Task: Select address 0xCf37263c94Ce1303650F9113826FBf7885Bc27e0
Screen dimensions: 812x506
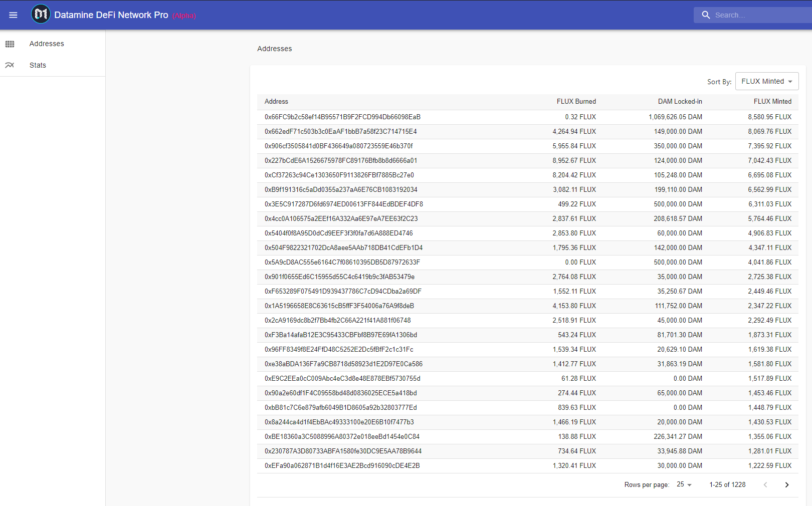Action: [339, 175]
